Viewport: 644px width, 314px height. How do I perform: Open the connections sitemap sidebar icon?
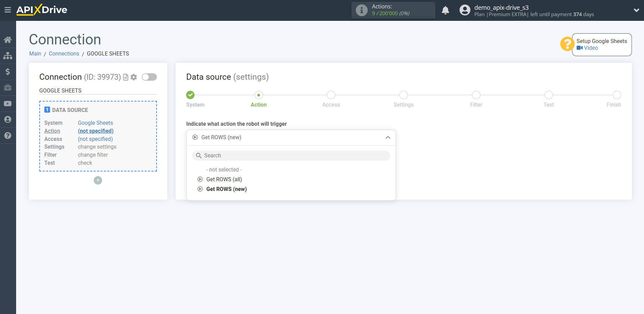coord(8,55)
